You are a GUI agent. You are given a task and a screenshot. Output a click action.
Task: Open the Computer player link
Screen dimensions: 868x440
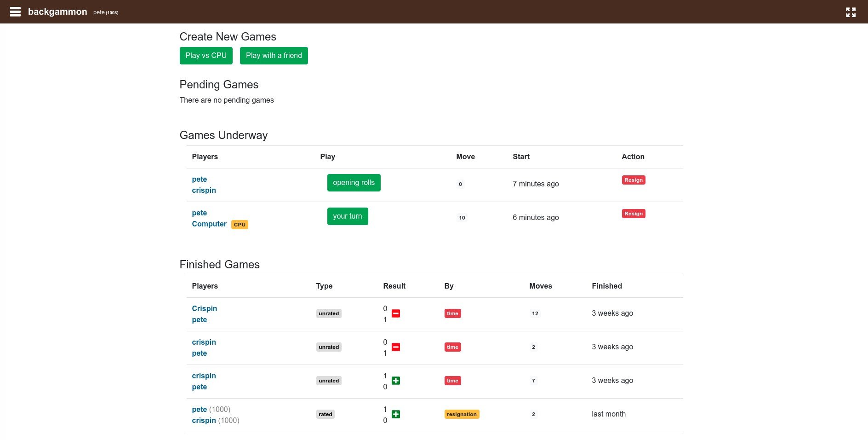point(209,224)
